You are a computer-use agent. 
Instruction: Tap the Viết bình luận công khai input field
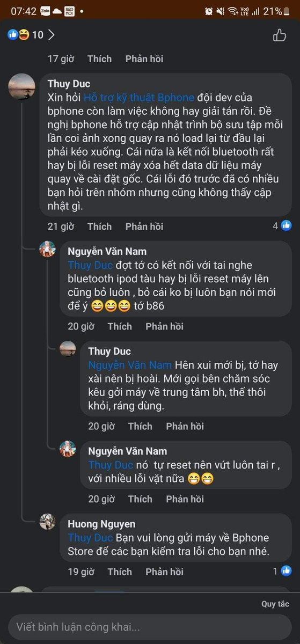[150, 626]
